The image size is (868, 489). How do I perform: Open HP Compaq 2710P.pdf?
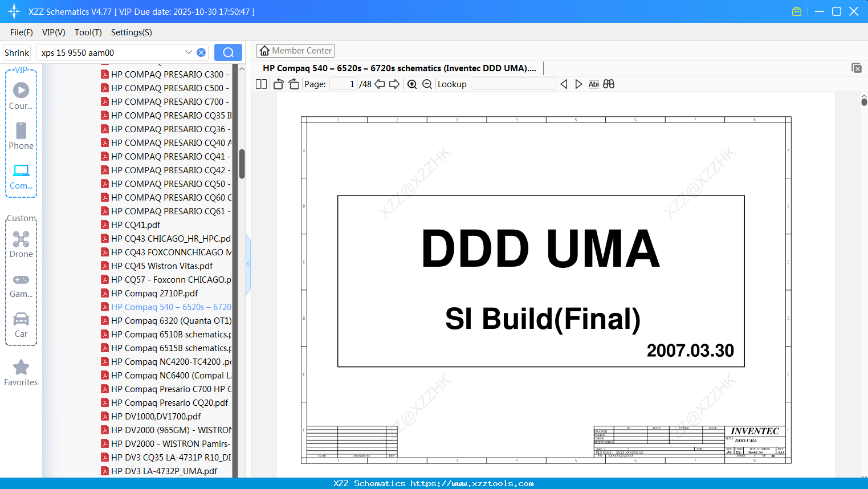pyautogui.click(x=149, y=293)
